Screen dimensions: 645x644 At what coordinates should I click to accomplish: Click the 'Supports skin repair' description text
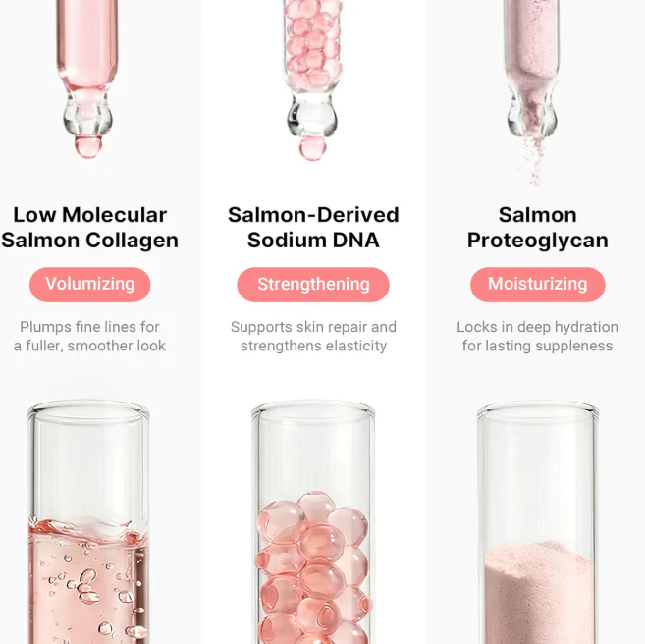pos(313,337)
